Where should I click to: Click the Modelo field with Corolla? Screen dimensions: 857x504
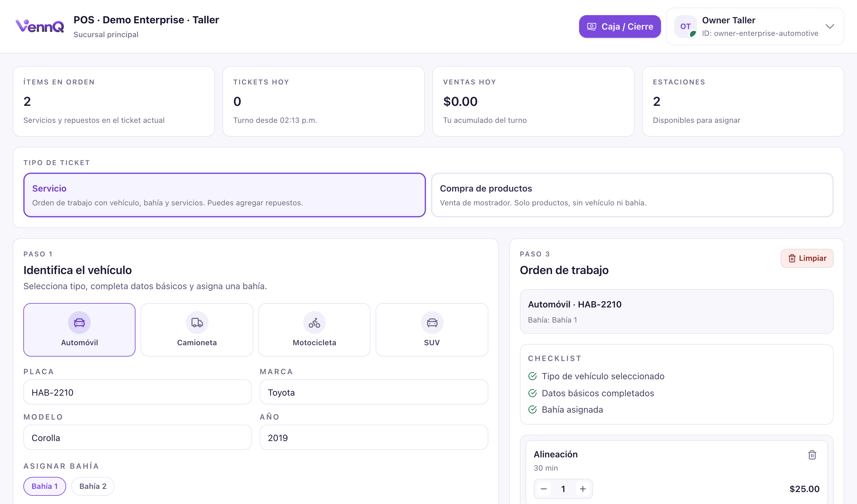pos(137,437)
